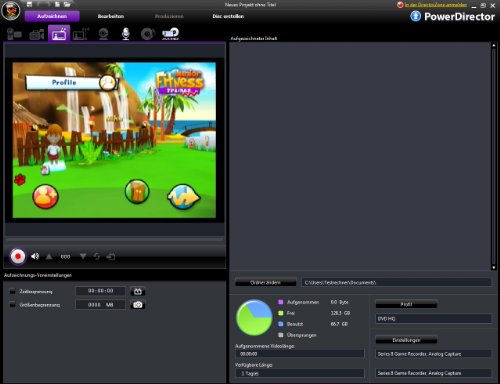This screenshot has height=384, width=500.
Task: Open the Einstellungen button
Action: (406, 340)
